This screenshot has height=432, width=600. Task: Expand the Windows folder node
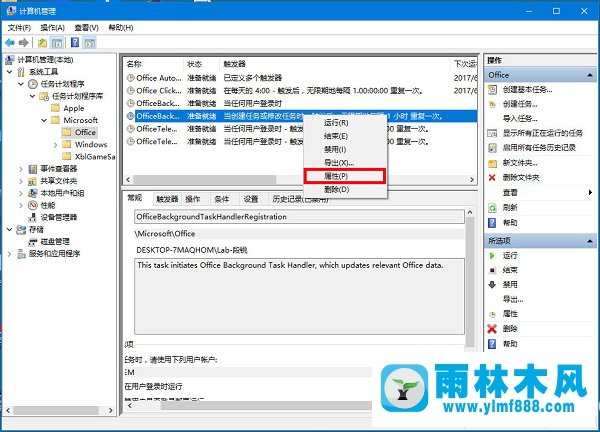[x=55, y=145]
